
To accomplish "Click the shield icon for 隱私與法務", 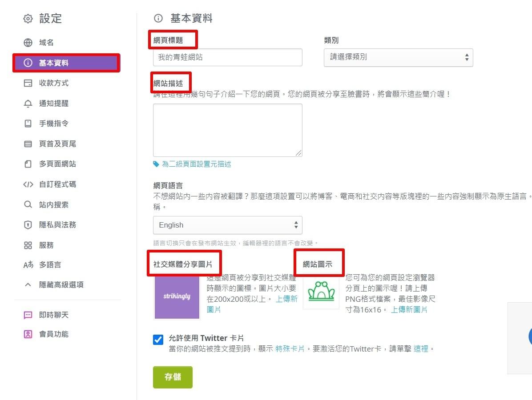I will point(28,225).
